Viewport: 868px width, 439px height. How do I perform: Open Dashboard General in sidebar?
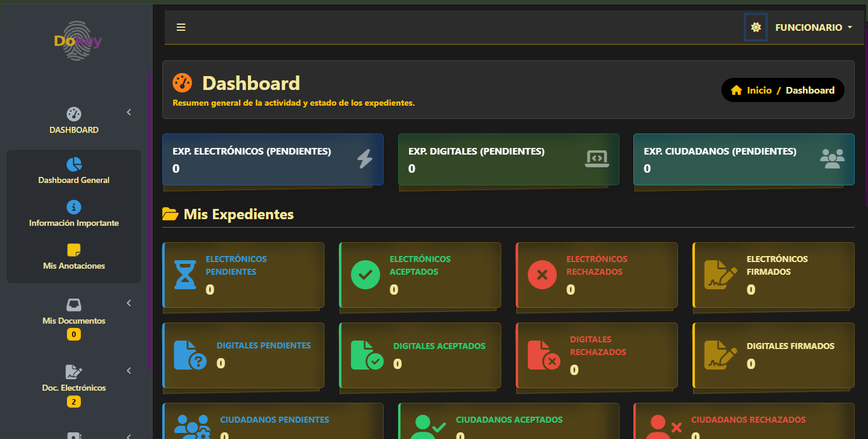coord(74,171)
